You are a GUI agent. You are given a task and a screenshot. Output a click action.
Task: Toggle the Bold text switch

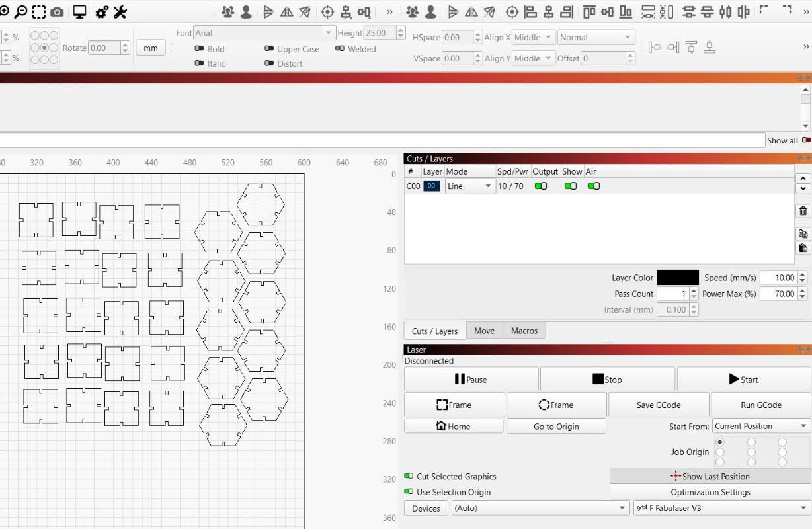click(199, 48)
